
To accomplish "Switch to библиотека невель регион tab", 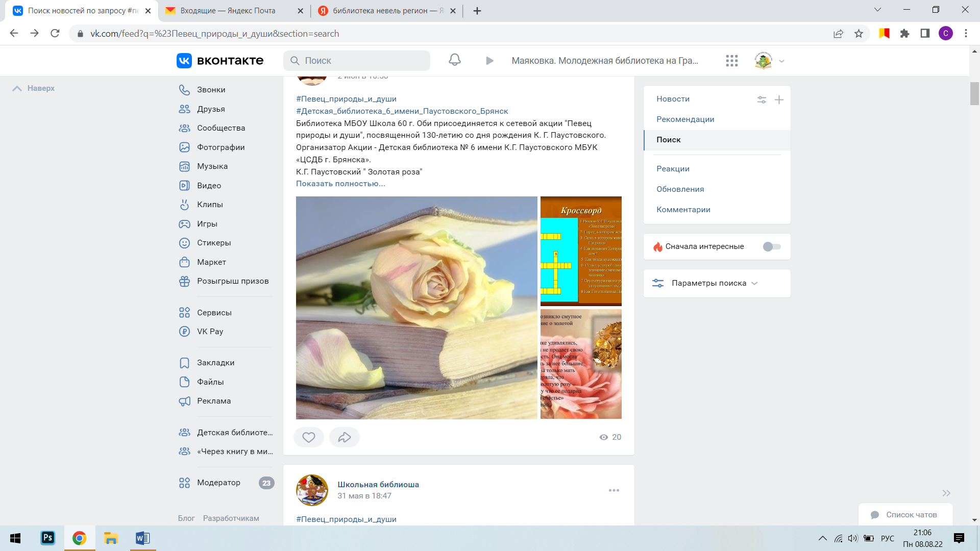I will (387, 11).
